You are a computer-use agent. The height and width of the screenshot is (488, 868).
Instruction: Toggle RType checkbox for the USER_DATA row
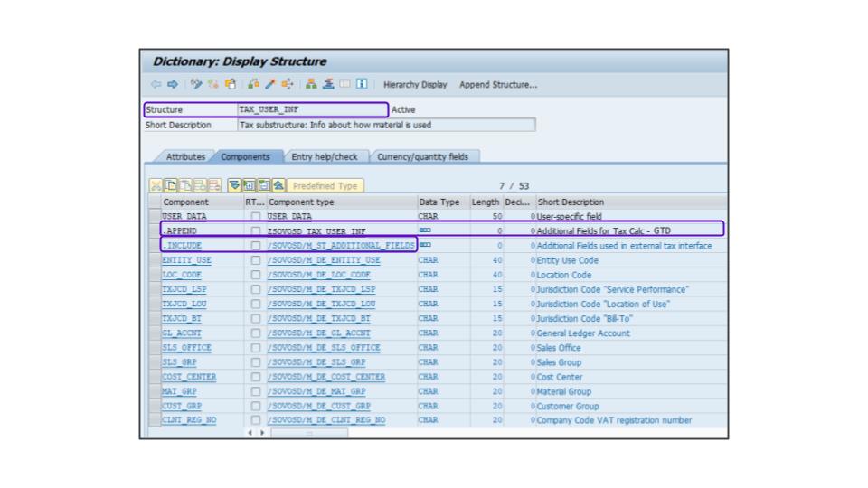[256, 217]
